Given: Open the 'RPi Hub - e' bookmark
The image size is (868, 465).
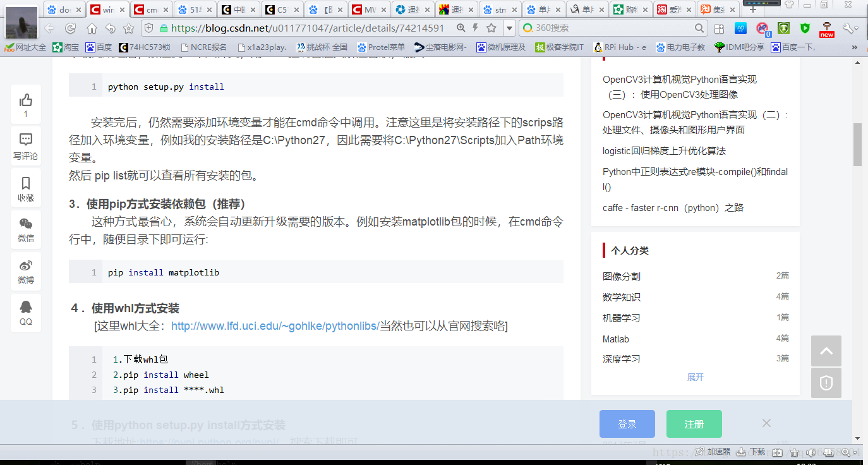Looking at the screenshot, I should click(x=619, y=47).
